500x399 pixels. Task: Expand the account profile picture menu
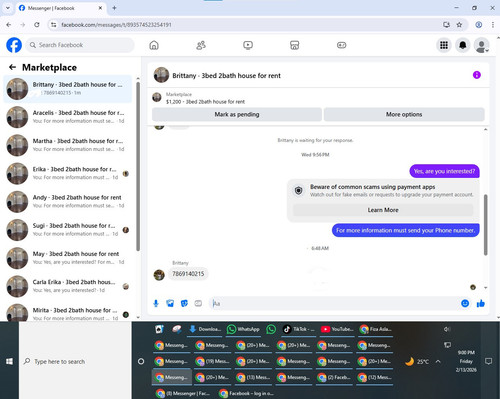coord(482,45)
